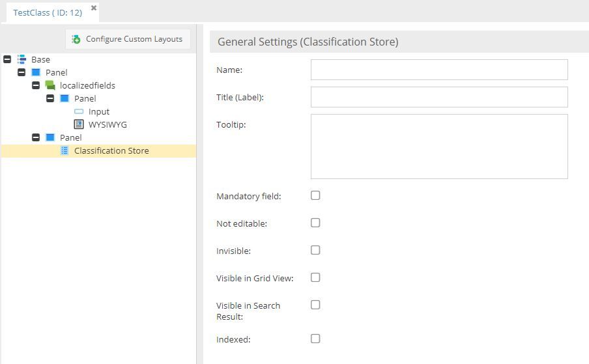Viewport: 589px width, 364px height.
Task: Tick the Indexed checkbox
Action: coord(315,339)
